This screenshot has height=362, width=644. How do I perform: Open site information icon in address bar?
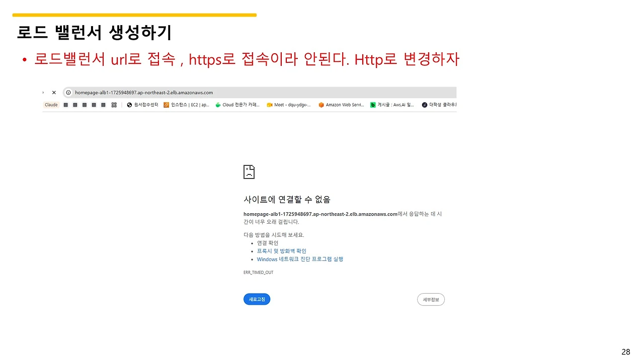pos(68,93)
